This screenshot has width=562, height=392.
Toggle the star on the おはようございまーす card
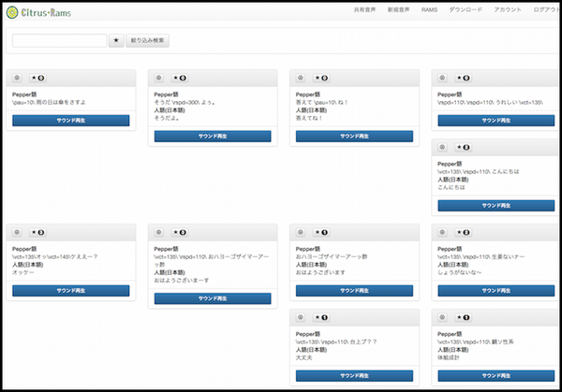180,232
